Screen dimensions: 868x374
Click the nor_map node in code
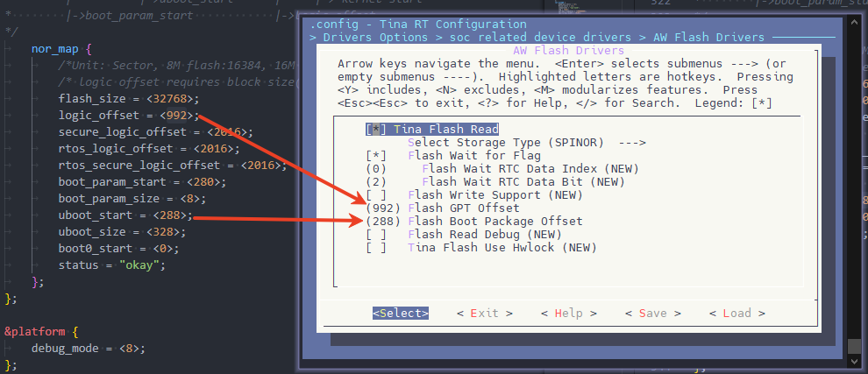pos(55,50)
